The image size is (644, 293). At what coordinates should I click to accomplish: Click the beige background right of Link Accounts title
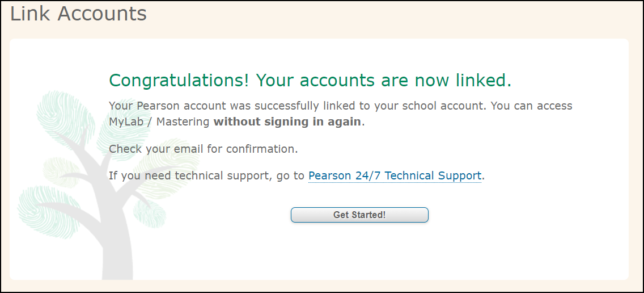click(390, 16)
